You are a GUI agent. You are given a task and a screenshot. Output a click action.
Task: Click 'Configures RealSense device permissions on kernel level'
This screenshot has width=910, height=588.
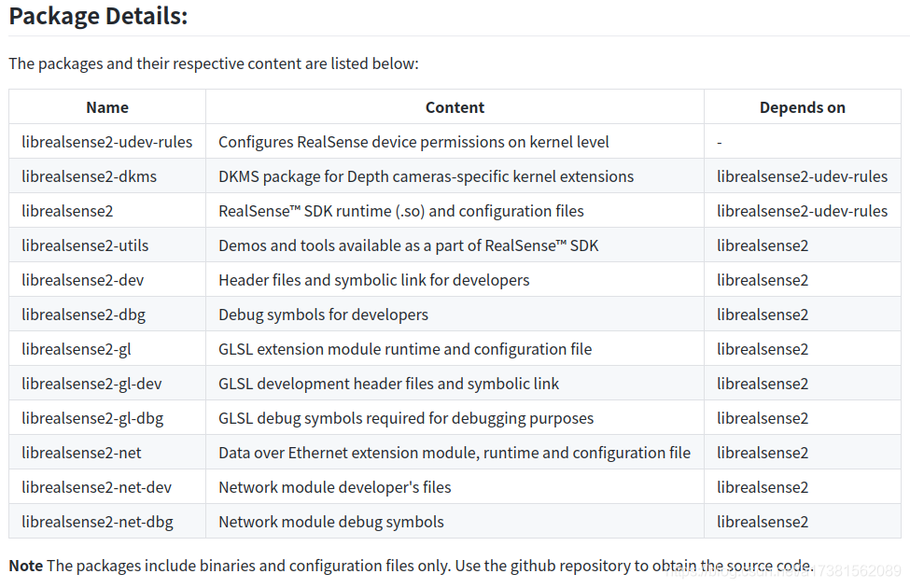point(413,142)
